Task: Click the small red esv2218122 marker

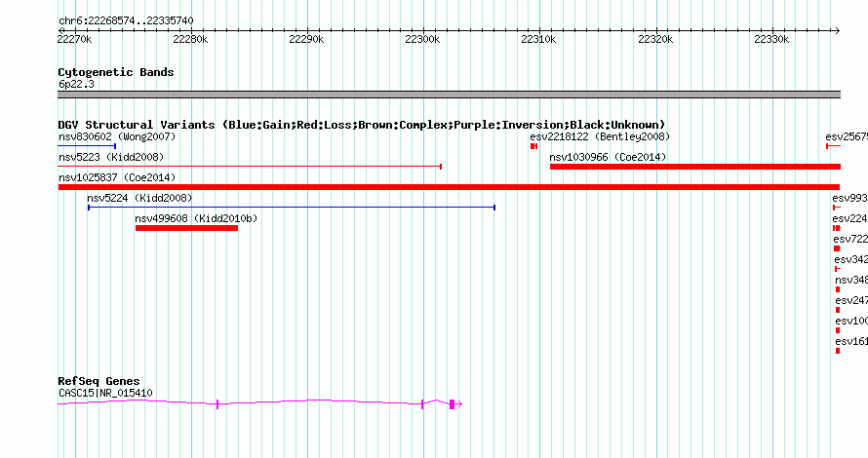Action: 533,146
